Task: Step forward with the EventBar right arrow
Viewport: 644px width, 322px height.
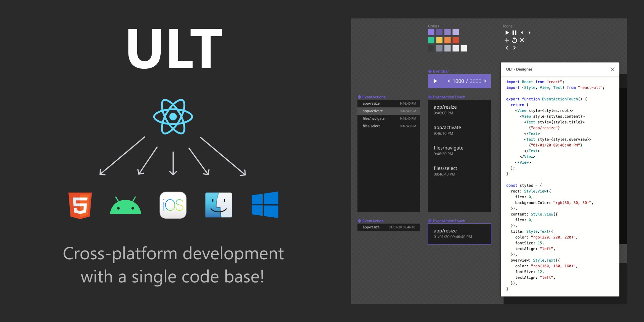Action: (x=485, y=81)
